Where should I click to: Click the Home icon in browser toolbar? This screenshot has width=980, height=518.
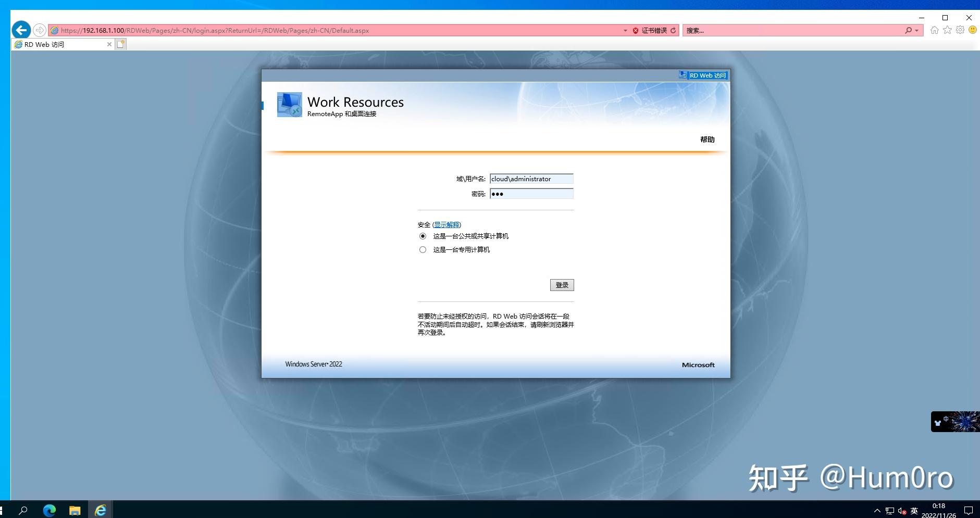coord(934,30)
